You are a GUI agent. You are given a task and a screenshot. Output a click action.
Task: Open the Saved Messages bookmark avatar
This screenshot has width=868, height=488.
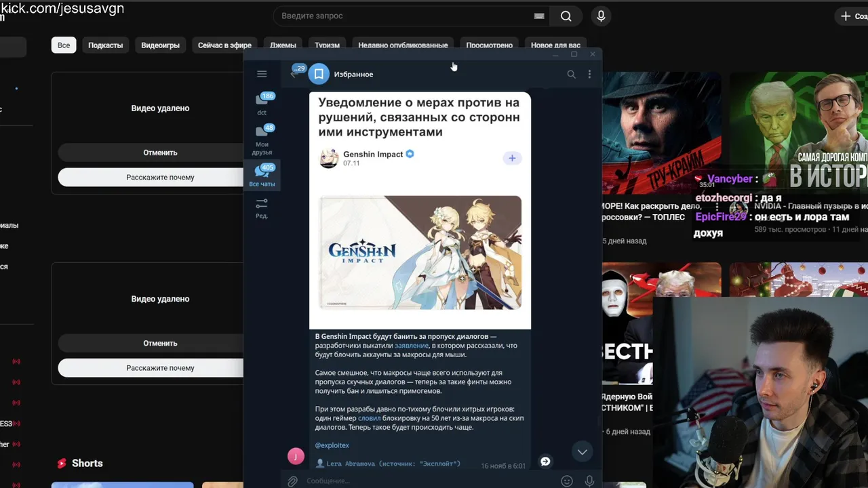click(319, 74)
